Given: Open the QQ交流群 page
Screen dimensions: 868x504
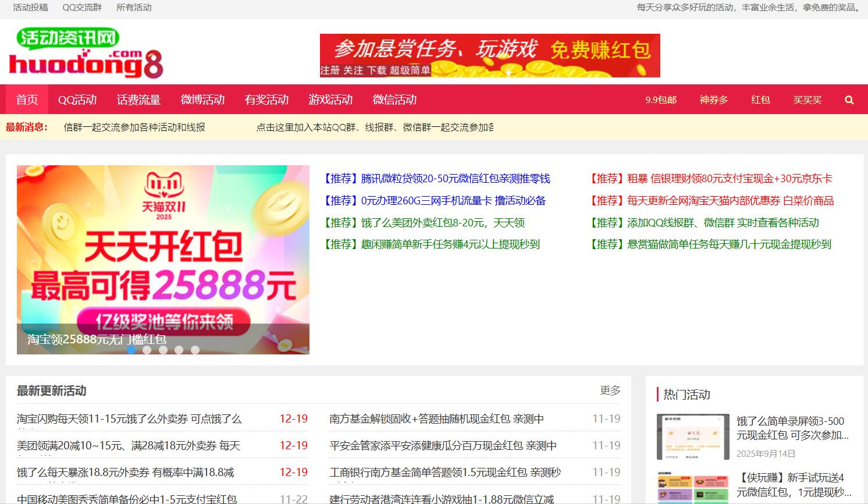Looking at the screenshot, I should [81, 8].
